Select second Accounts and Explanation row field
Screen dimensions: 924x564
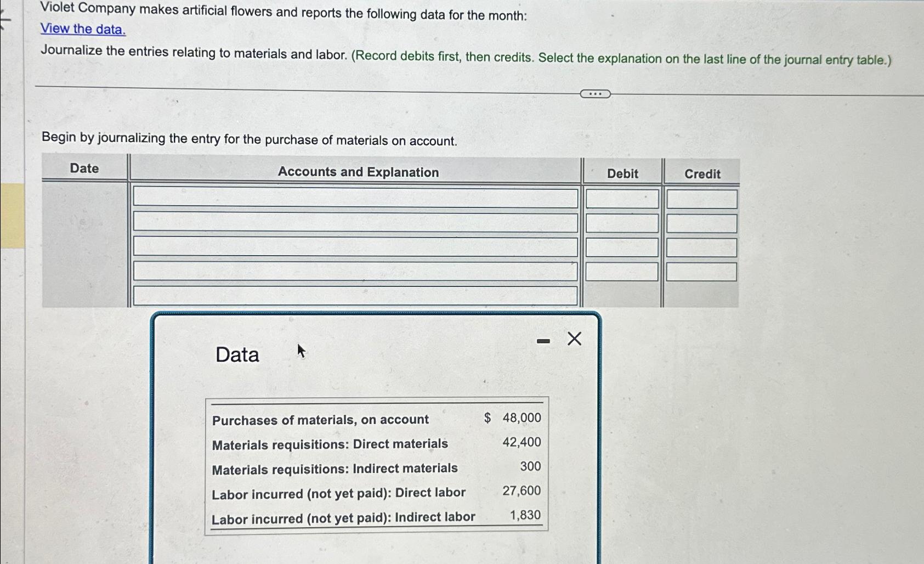pyautogui.click(x=355, y=222)
